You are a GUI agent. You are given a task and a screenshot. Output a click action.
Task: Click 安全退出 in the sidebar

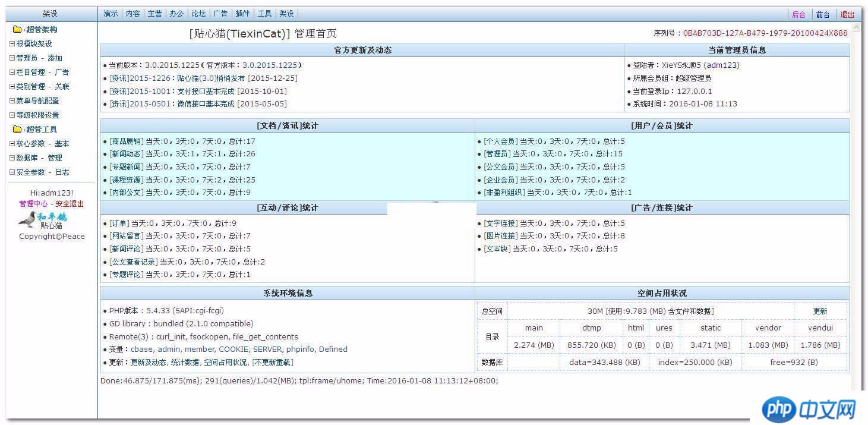pos(70,203)
